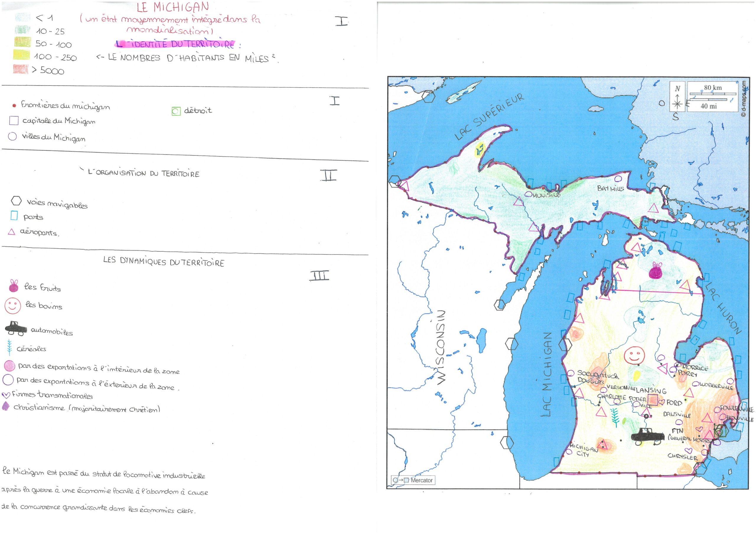
Task: Click the blue 'ports' rectangle in the legend
Action: click(x=14, y=215)
